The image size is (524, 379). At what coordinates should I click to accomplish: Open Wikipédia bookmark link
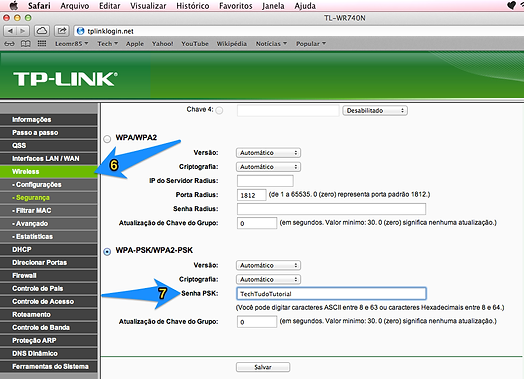232,44
